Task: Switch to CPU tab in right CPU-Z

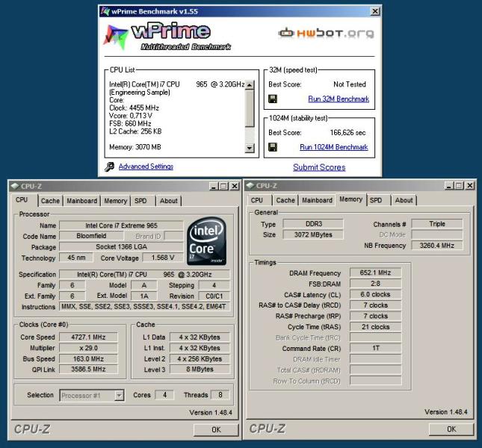Action: (257, 200)
